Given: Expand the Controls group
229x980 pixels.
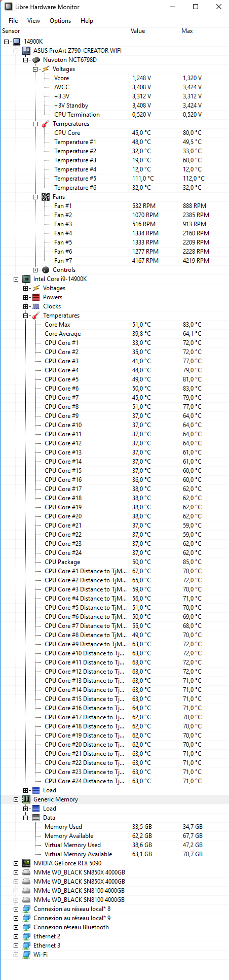Looking at the screenshot, I should (35, 270).
